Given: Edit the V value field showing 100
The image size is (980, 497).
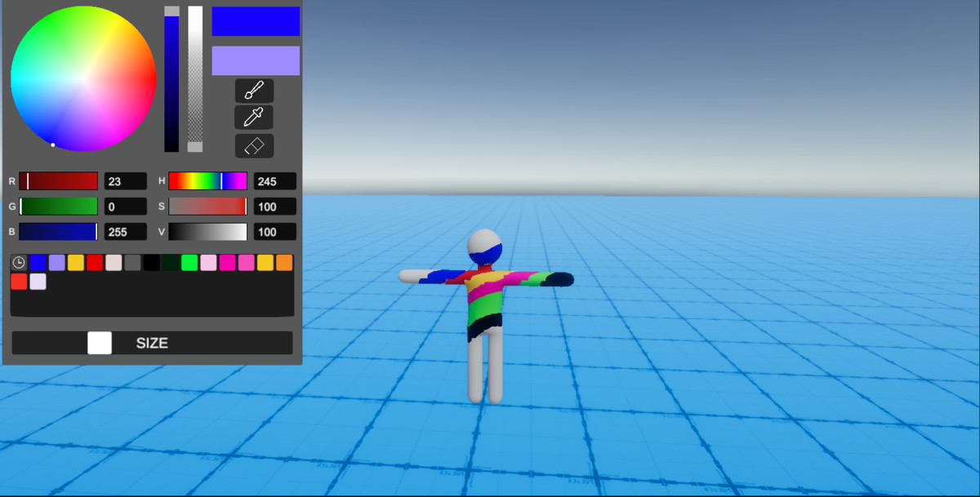Looking at the screenshot, I should click(x=275, y=232).
